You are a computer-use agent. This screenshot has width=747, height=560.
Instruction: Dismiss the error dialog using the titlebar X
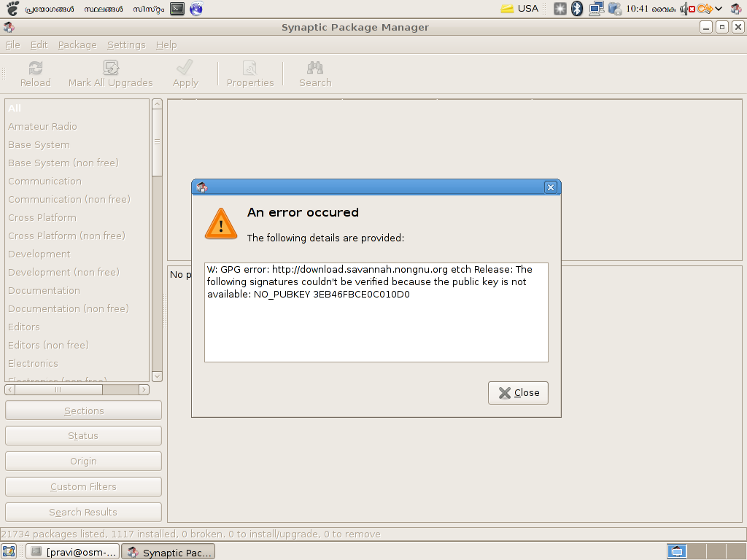pos(551,187)
